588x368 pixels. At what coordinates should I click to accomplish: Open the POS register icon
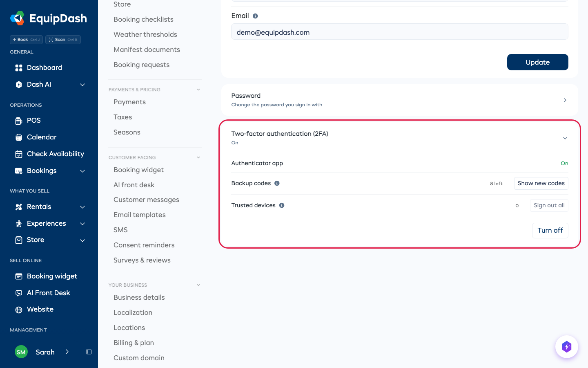(x=19, y=121)
